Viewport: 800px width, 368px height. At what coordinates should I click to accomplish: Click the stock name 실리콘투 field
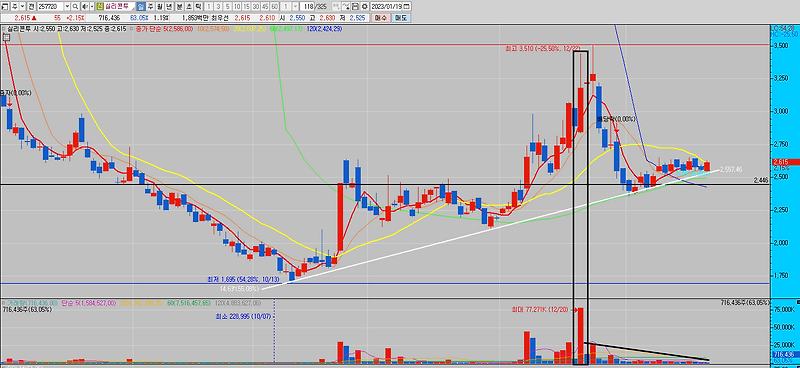click(x=119, y=6)
